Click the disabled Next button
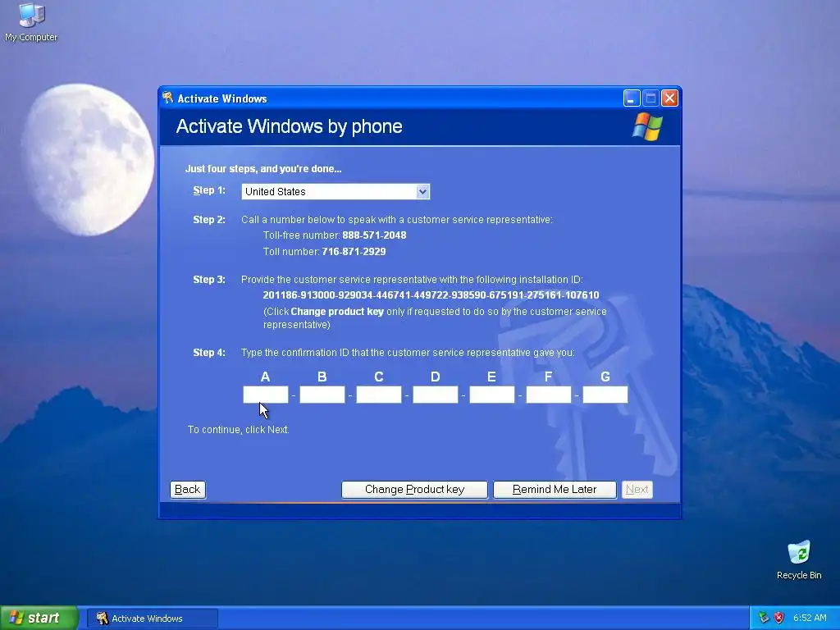Image resolution: width=840 pixels, height=630 pixels. pyautogui.click(x=637, y=489)
